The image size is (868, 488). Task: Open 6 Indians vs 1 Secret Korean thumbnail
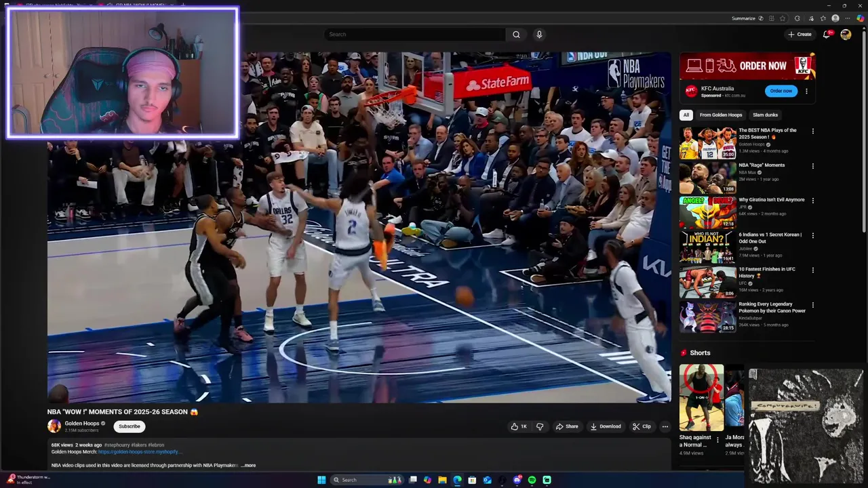coord(708,247)
